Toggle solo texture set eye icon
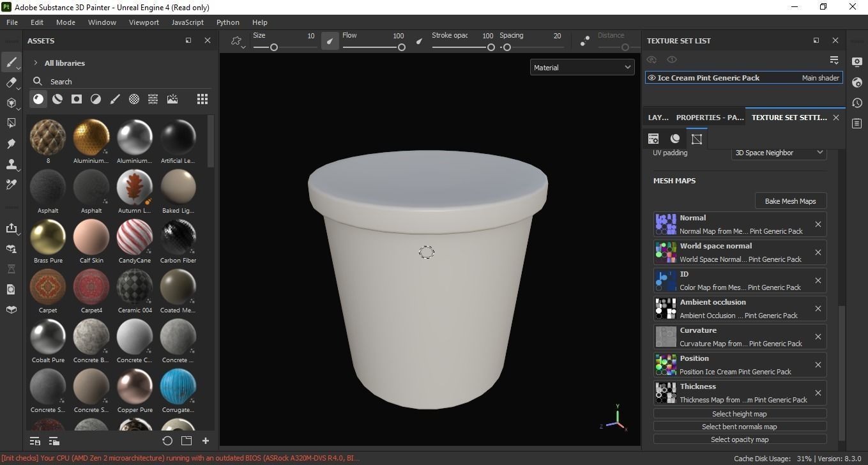 (x=672, y=59)
